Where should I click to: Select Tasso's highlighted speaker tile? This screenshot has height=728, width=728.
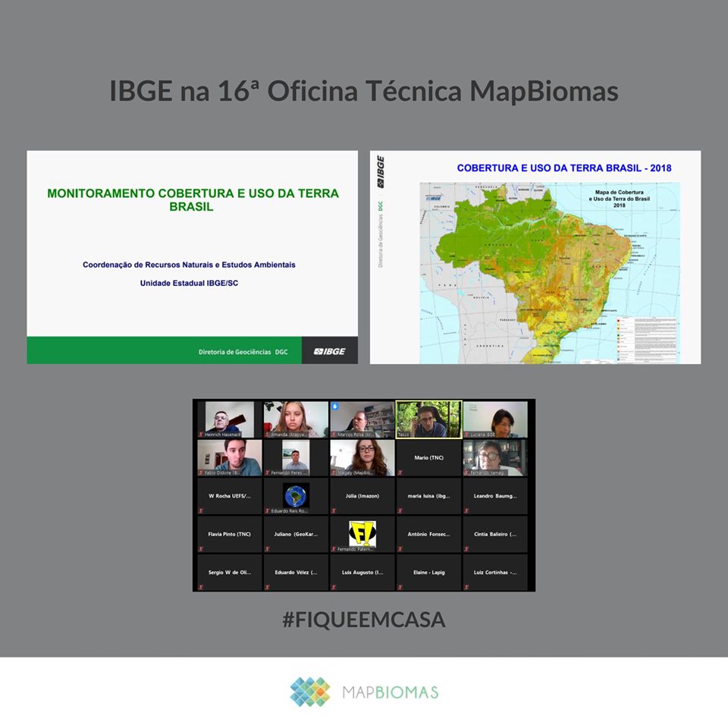(x=428, y=419)
